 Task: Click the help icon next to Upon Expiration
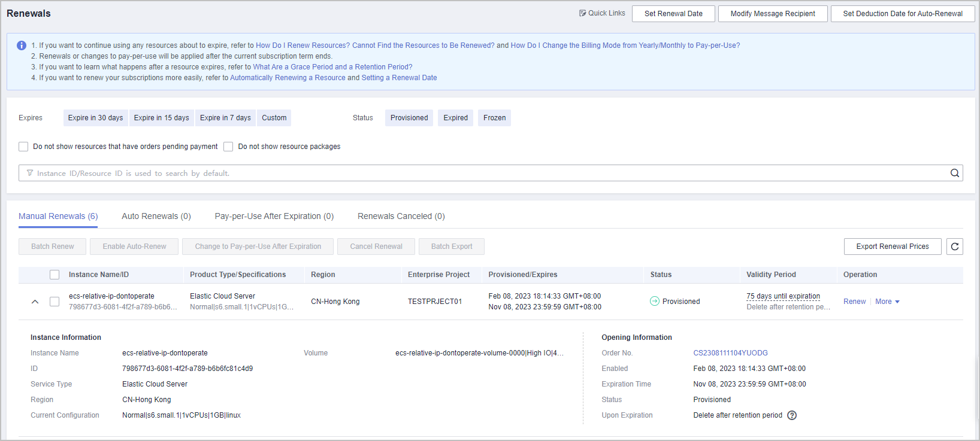point(791,415)
